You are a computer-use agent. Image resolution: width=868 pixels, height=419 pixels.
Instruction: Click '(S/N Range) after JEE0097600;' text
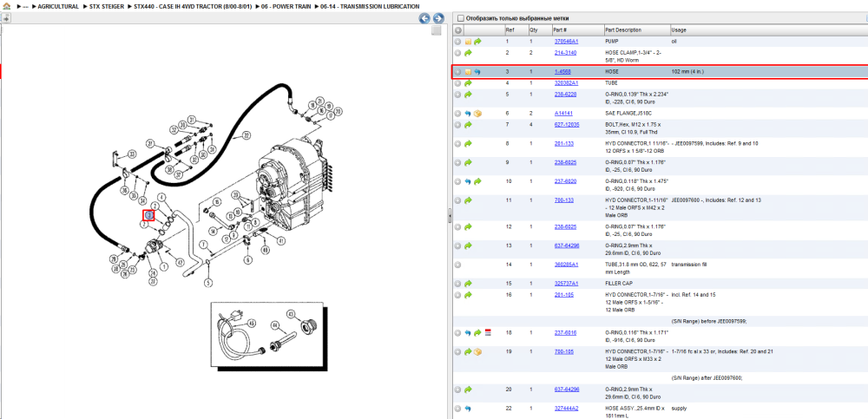[x=707, y=377]
